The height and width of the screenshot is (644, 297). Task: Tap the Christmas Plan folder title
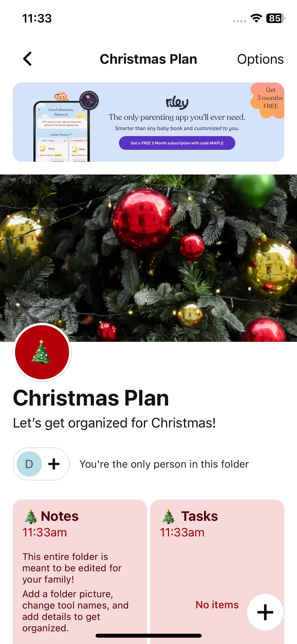coord(91,398)
